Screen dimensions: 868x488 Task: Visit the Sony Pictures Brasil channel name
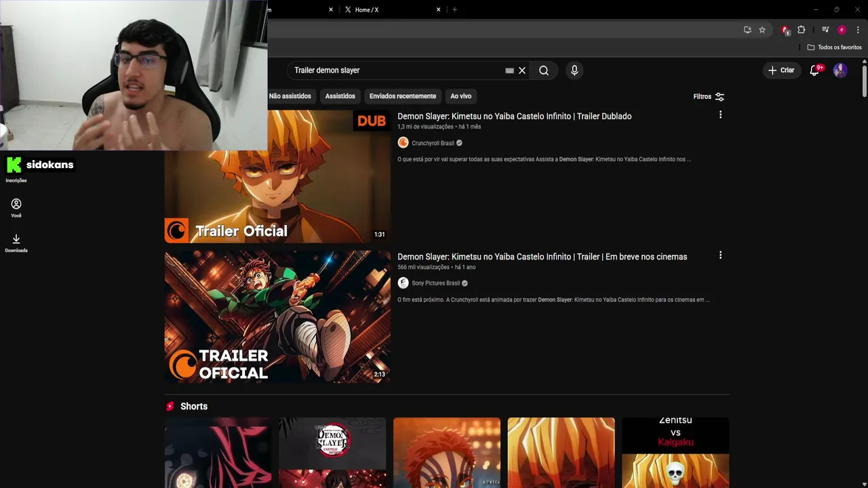point(436,283)
